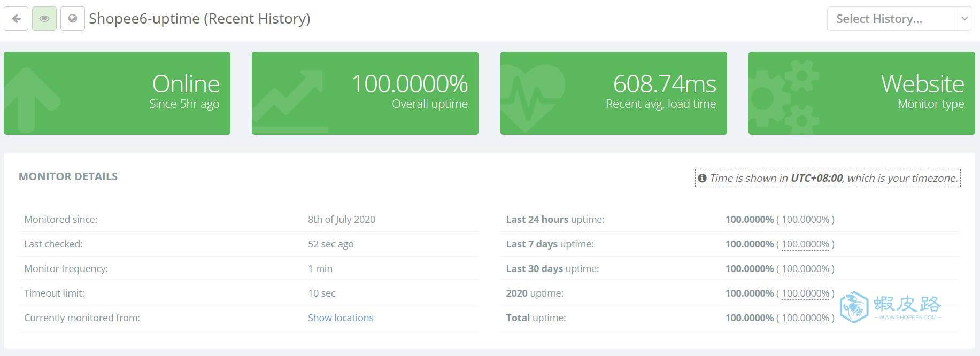Click the dotted percentage for Last 7 days uptime
Screen dimensions: 980x356
coord(805,244)
